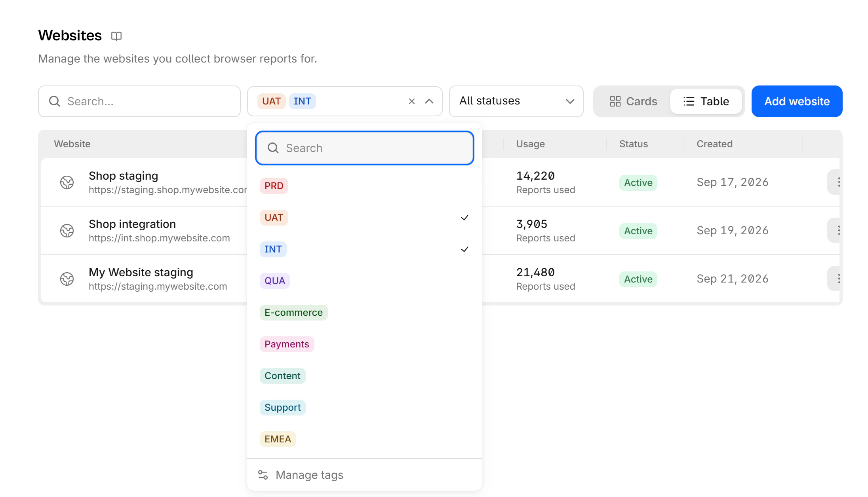Click the 21,480 usage value
Image resolution: width=868 pixels, height=497 pixels.
pyautogui.click(x=535, y=272)
